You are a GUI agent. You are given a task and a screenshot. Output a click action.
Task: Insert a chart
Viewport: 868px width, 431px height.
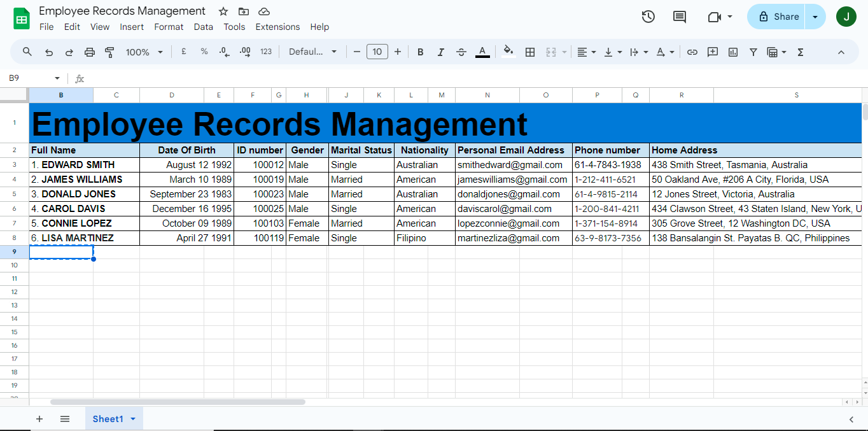pyautogui.click(x=733, y=52)
